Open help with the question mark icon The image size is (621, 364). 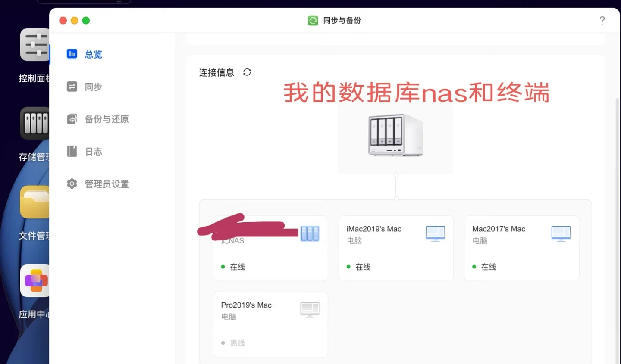click(602, 20)
